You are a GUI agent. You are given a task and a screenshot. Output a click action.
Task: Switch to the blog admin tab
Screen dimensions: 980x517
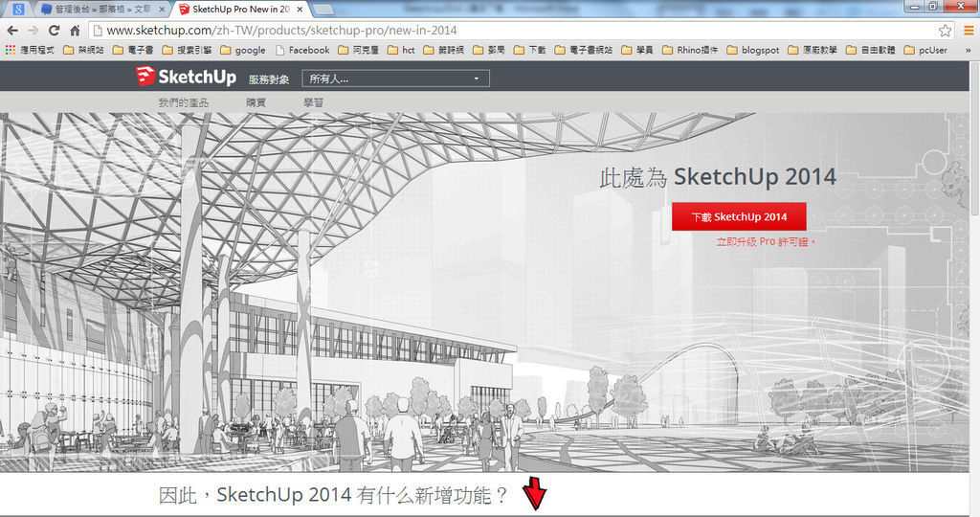[98, 9]
